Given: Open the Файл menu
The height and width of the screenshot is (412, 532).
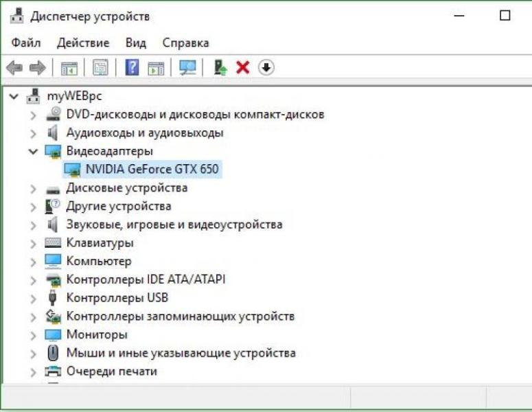Looking at the screenshot, I should pyautogui.click(x=26, y=43).
